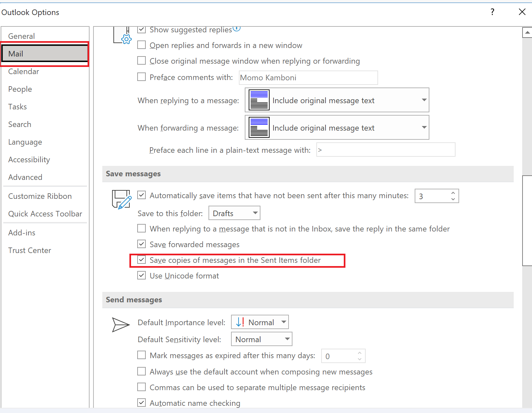
Task: Enable commas to separate multiple recipients
Action: pyautogui.click(x=141, y=387)
